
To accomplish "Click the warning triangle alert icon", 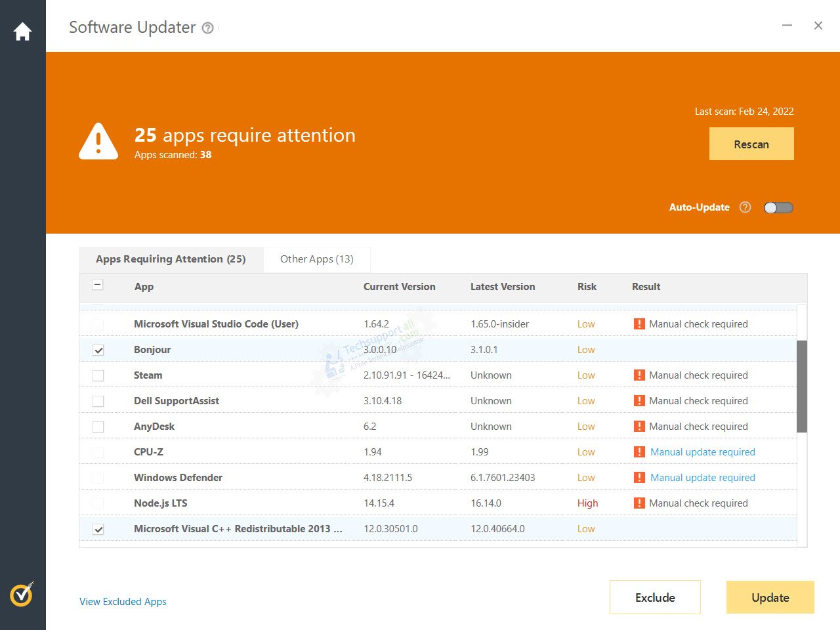I will [x=98, y=141].
